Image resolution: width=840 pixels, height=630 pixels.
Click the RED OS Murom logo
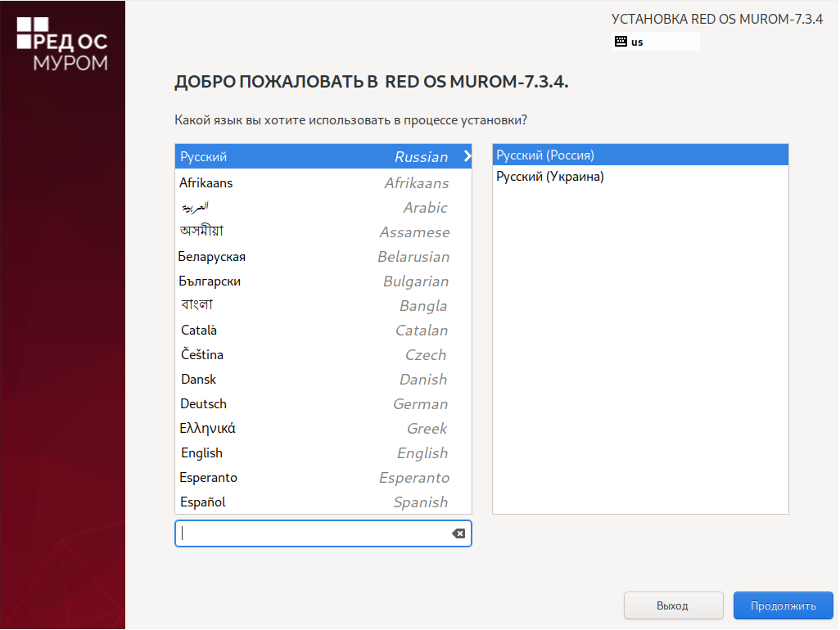coord(62,44)
